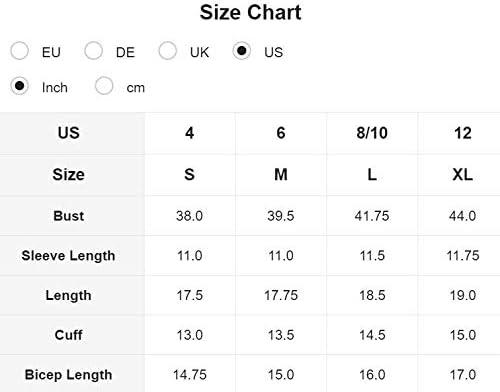
Task: Select the US size radio button
Action: point(242,51)
